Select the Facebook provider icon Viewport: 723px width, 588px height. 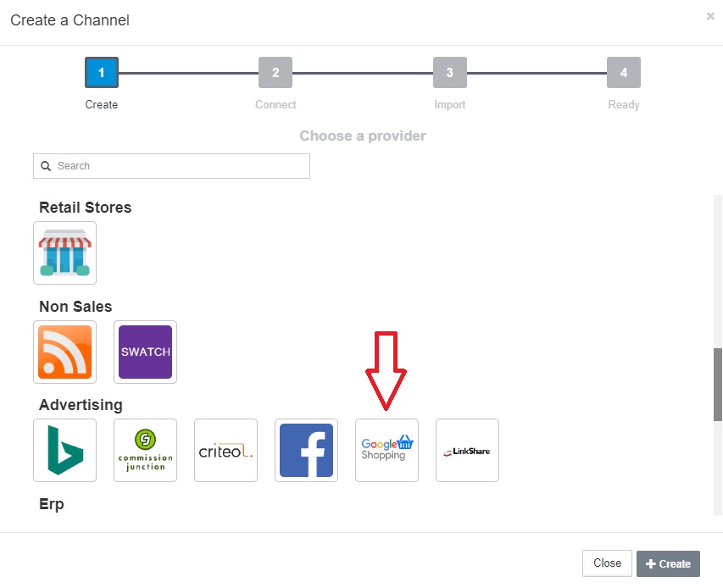(306, 450)
